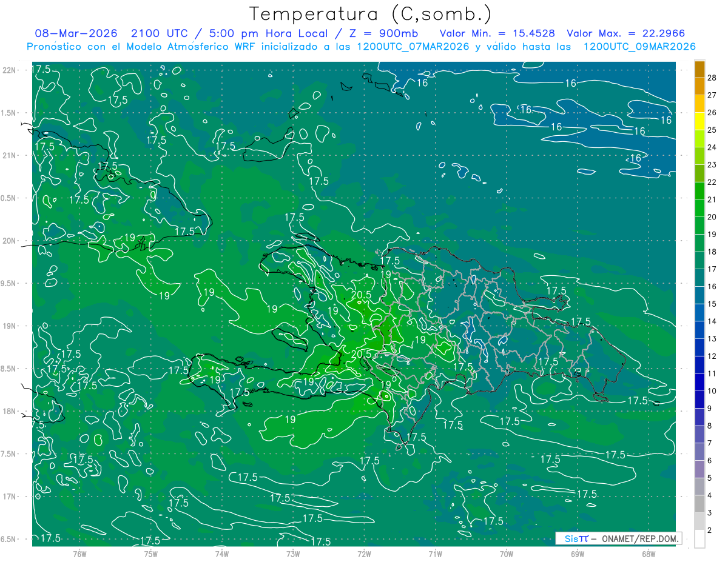This screenshot has height=562, width=728.
Task: Click the "Valor Min. = 15.4528" value
Action: (x=496, y=33)
